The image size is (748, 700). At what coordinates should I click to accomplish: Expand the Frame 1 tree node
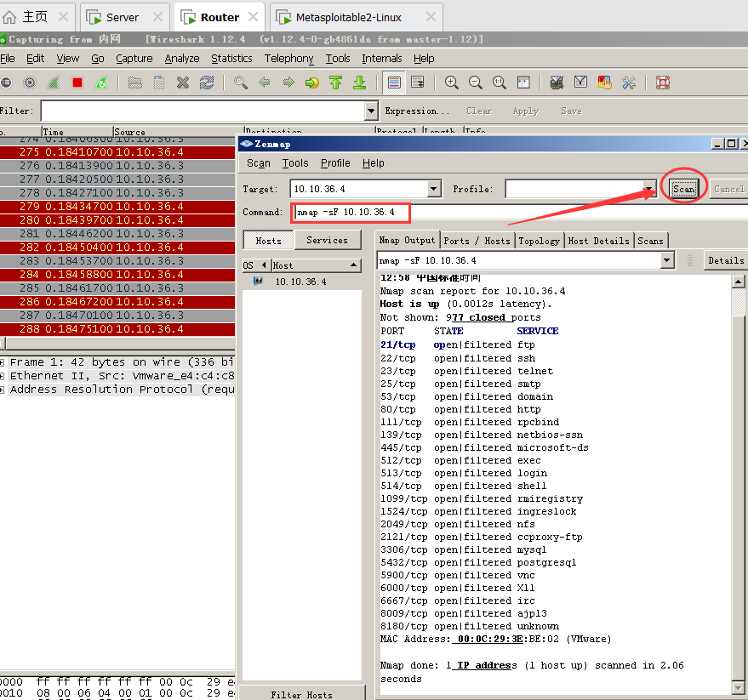[x=3, y=362]
